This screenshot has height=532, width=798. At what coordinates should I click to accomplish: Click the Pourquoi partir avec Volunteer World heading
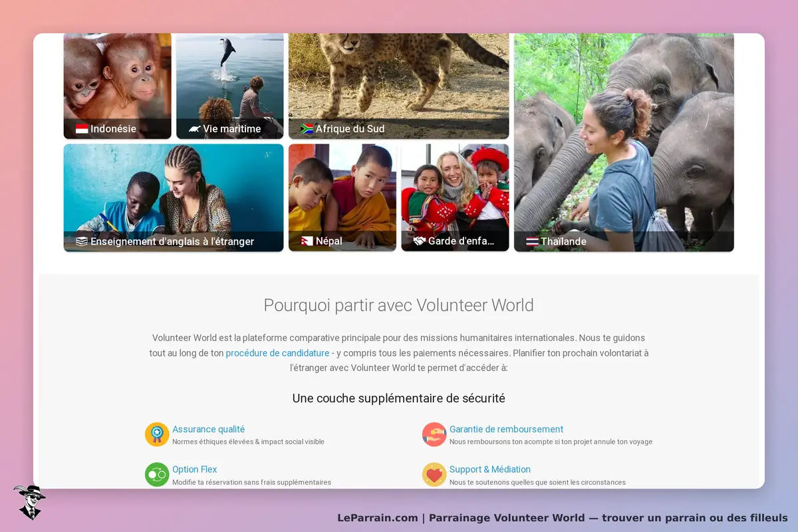[399, 305]
